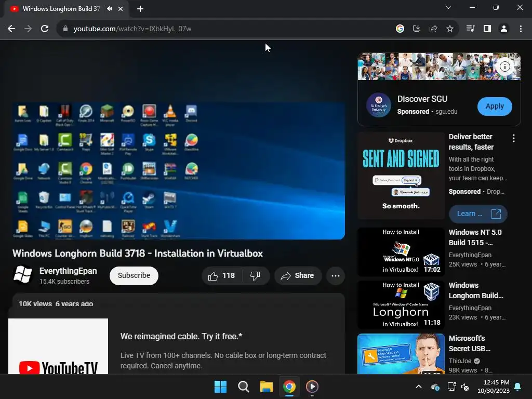View site information via the padlock icon

[x=65, y=29]
